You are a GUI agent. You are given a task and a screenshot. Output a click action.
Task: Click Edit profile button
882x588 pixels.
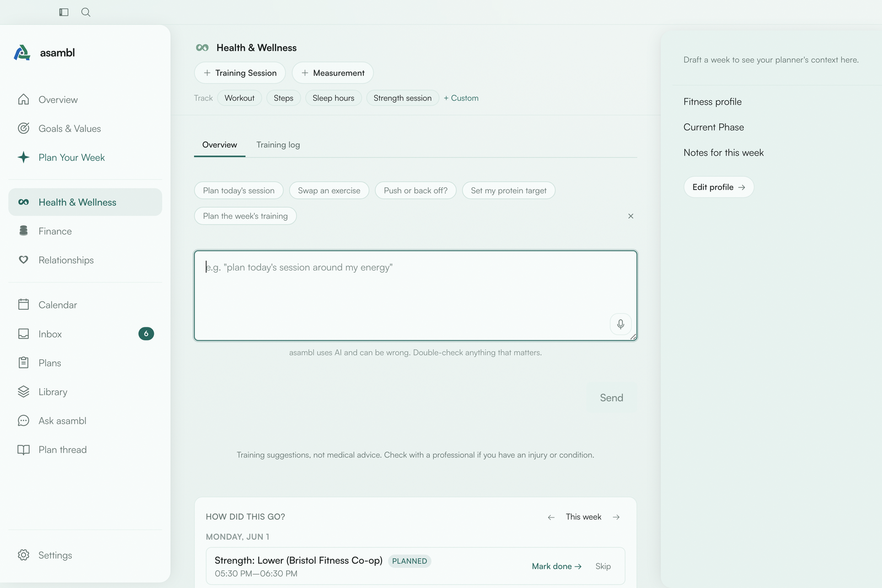point(719,187)
